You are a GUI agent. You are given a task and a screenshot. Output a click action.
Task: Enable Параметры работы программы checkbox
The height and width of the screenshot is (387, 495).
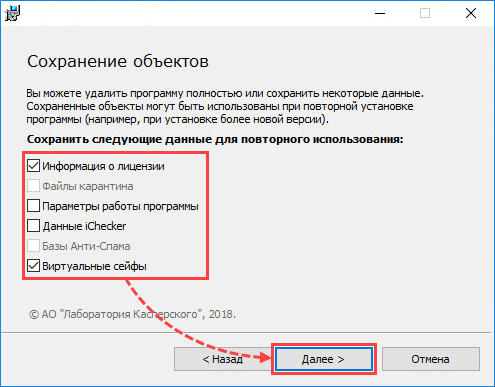coord(33,206)
